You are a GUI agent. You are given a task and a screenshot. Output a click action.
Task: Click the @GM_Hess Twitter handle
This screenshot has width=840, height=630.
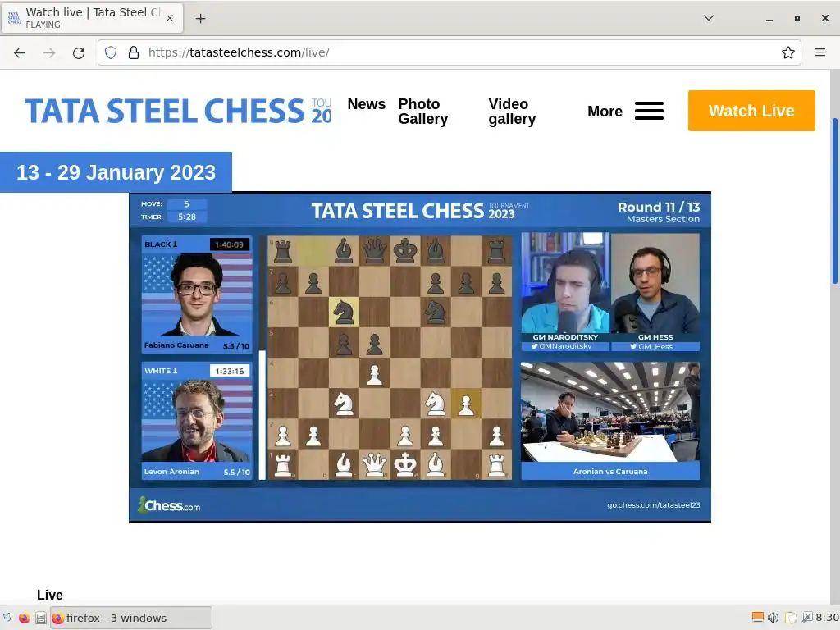click(x=651, y=346)
